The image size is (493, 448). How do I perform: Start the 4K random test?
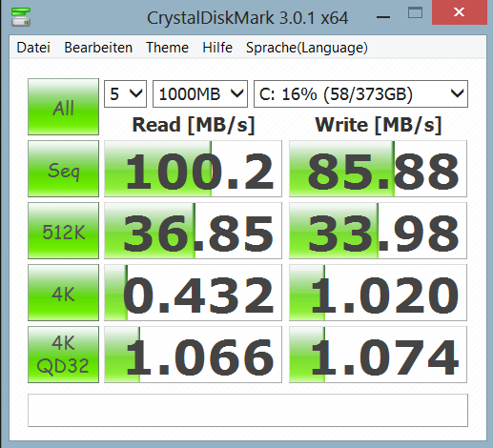(x=63, y=293)
